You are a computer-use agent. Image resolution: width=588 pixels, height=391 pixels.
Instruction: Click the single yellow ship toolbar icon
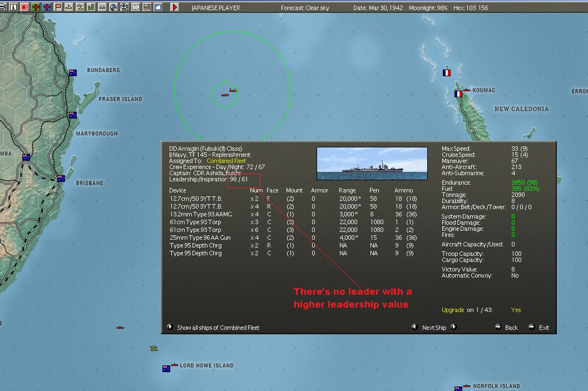69,7
